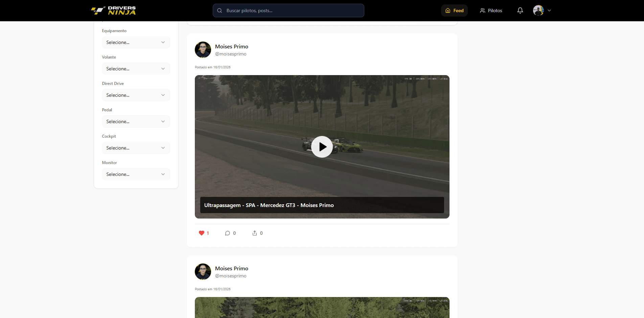Expand the Volante dropdown
This screenshot has height=318, width=644.
click(x=136, y=69)
